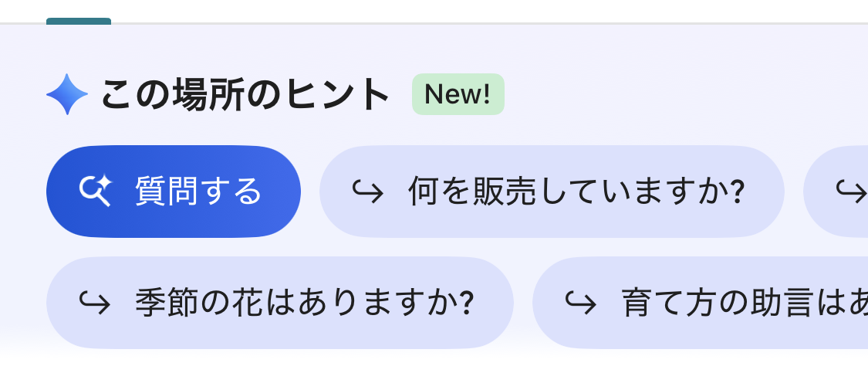Select the teal underlined tab at the top
The height and width of the screenshot is (373, 868).
[x=79, y=21]
